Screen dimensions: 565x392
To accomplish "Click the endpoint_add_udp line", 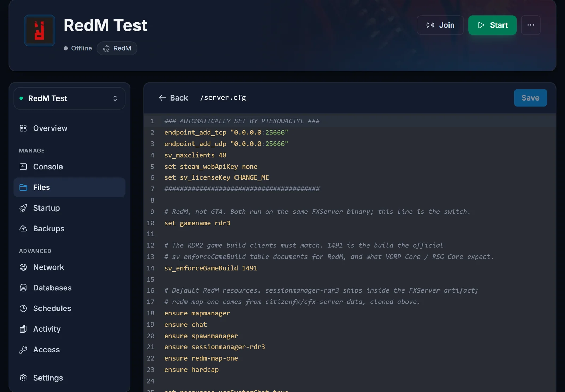I will click(226, 144).
